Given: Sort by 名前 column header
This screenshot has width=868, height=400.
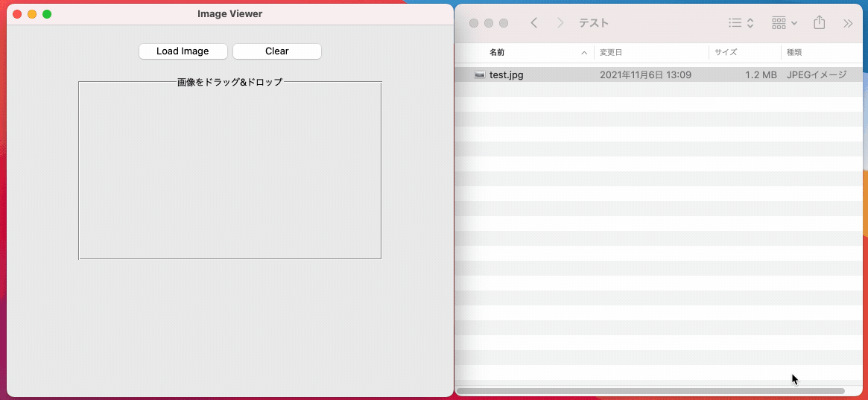Looking at the screenshot, I should pos(497,53).
